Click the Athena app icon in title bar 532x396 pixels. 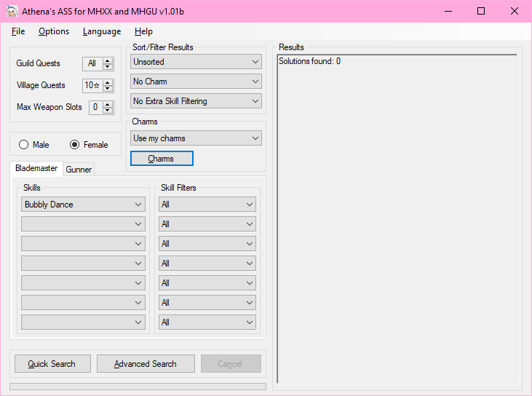coord(12,11)
